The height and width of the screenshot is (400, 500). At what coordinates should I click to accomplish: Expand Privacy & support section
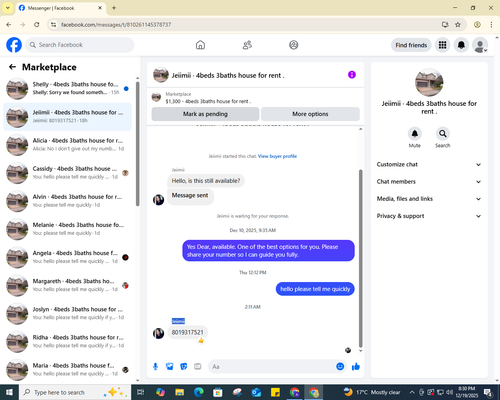429,216
